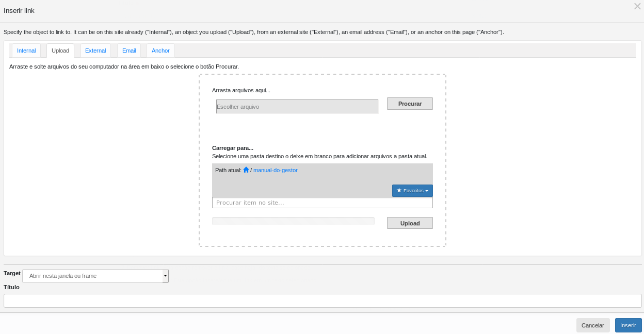Click the arrow on the Target select

coord(166,276)
